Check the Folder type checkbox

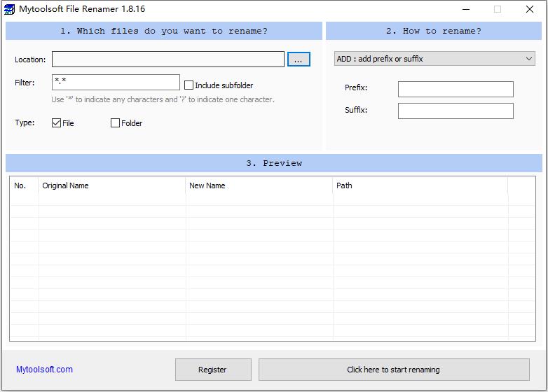[116, 123]
